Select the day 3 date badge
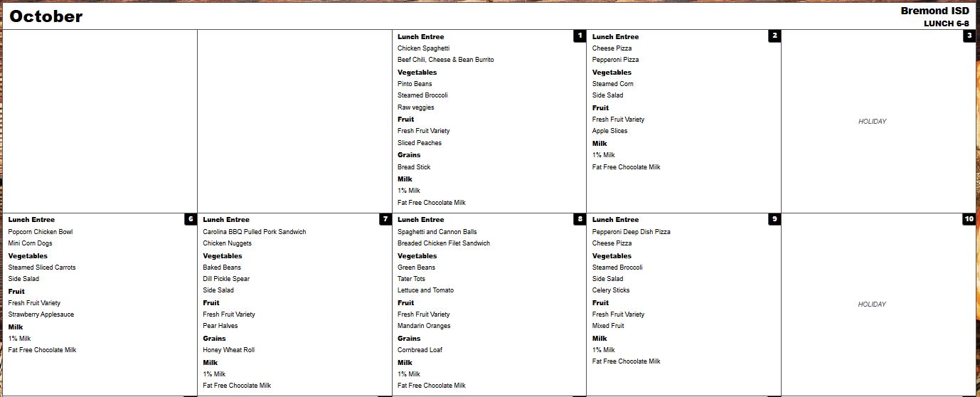Image resolution: width=980 pixels, height=397 pixels. coord(969,36)
